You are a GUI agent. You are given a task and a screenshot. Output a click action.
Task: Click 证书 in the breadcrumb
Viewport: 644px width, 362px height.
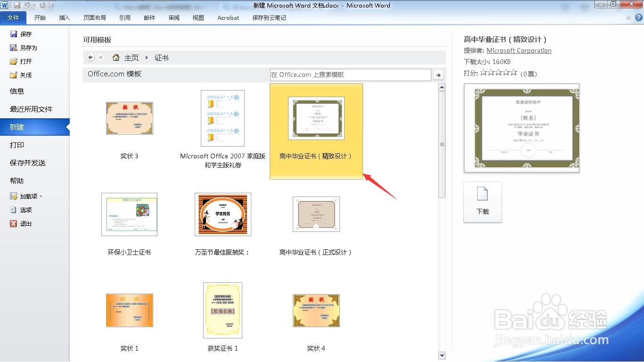(161, 58)
